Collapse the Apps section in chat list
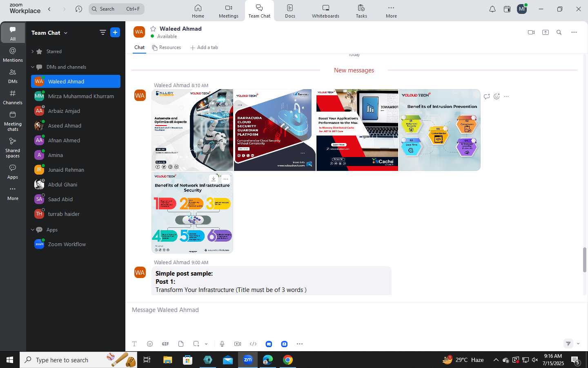This screenshot has height=368, width=588. 33,230
